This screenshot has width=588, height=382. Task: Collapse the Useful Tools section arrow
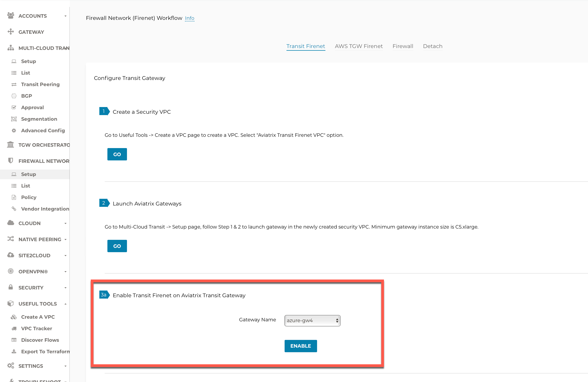click(66, 304)
